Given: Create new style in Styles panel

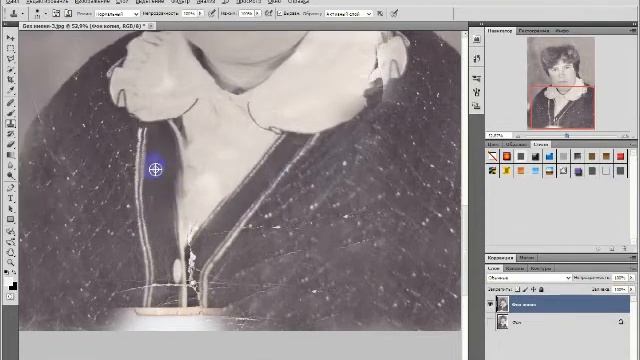Looking at the screenshot, I should [612, 249].
